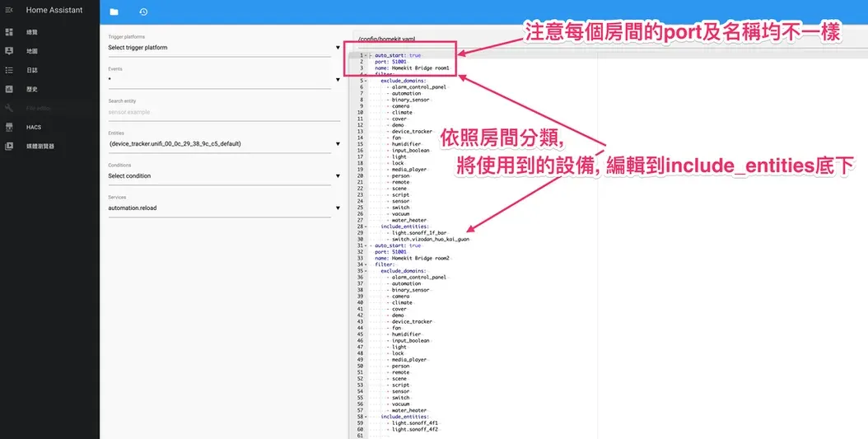Viewport: 868px width, 439px height.
Task: Click 'input_boolean' on line 16
Action: [x=410, y=151]
